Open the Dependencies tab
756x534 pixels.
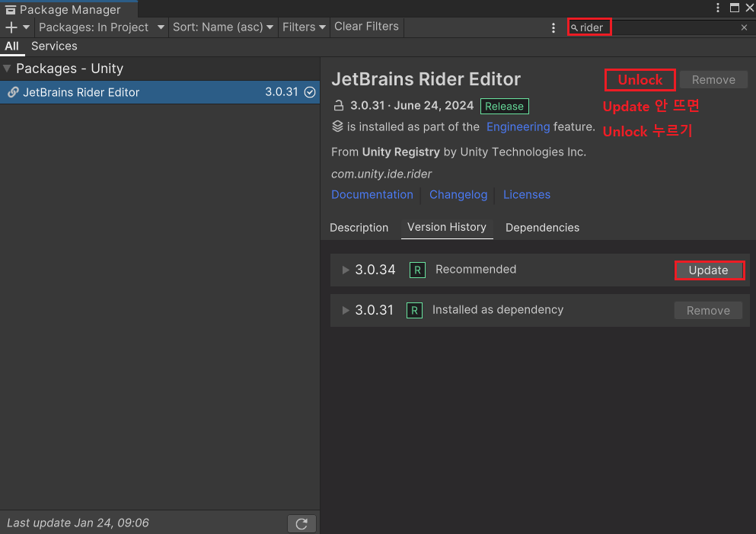(542, 228)
